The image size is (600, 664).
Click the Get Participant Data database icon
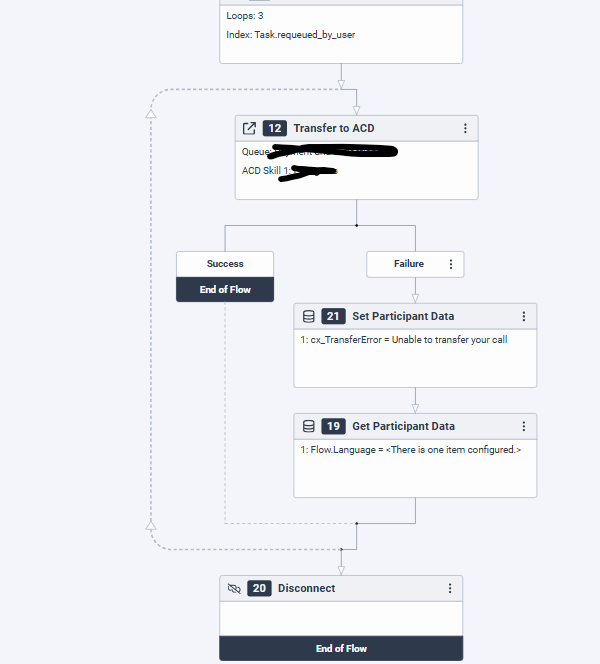tap(308, 426)
